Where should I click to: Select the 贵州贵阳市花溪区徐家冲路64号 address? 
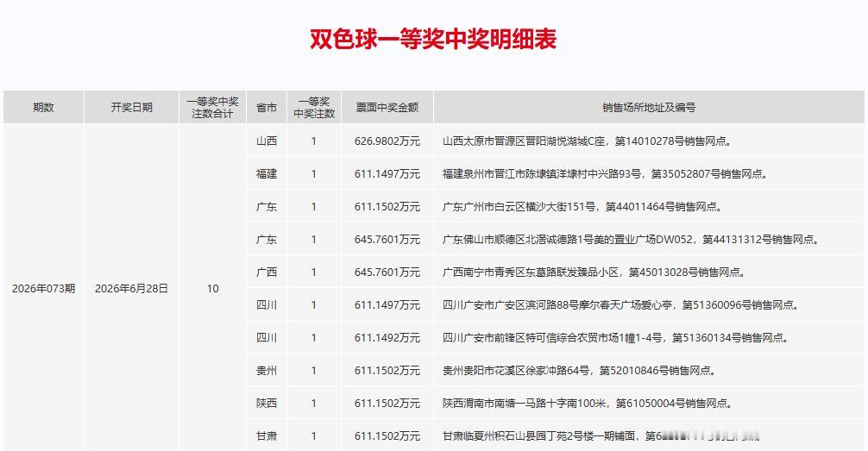(x=579, y=370)
